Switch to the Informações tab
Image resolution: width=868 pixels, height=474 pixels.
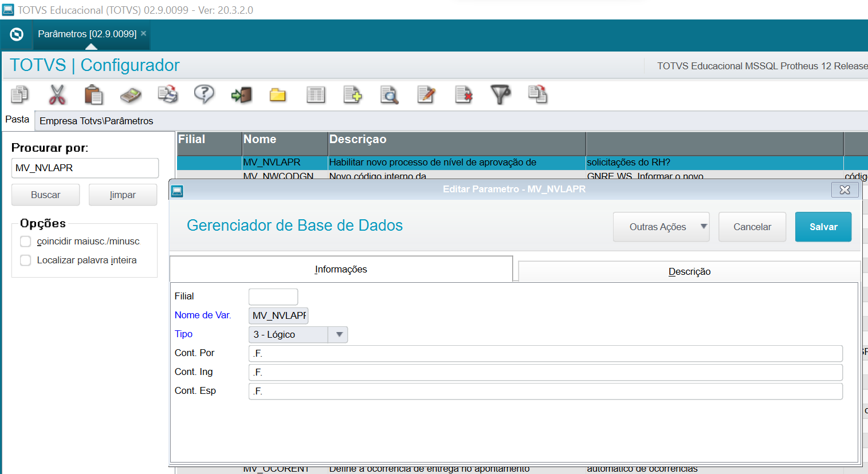pos(341,269)
